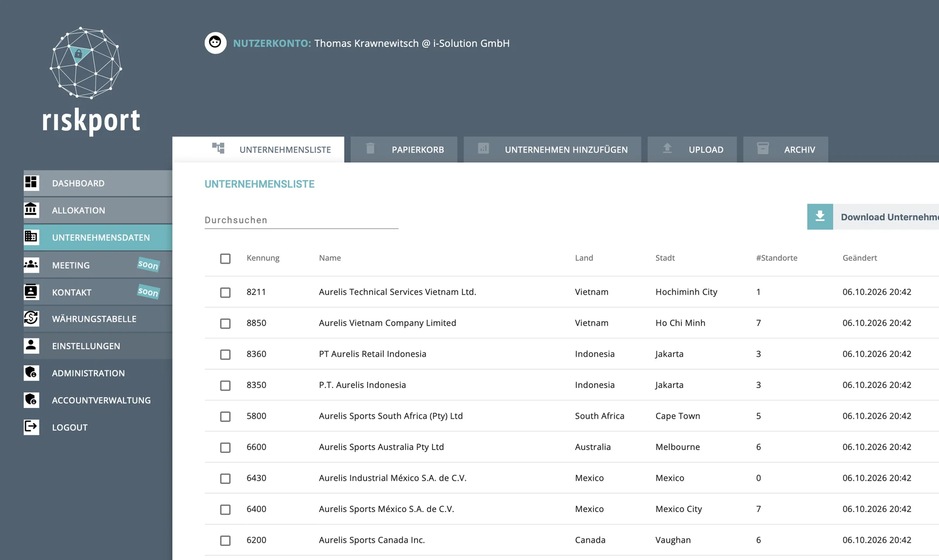Click the download arrow icon
Image resolution: width=939 pixels, height=560 pixels.
820,217
